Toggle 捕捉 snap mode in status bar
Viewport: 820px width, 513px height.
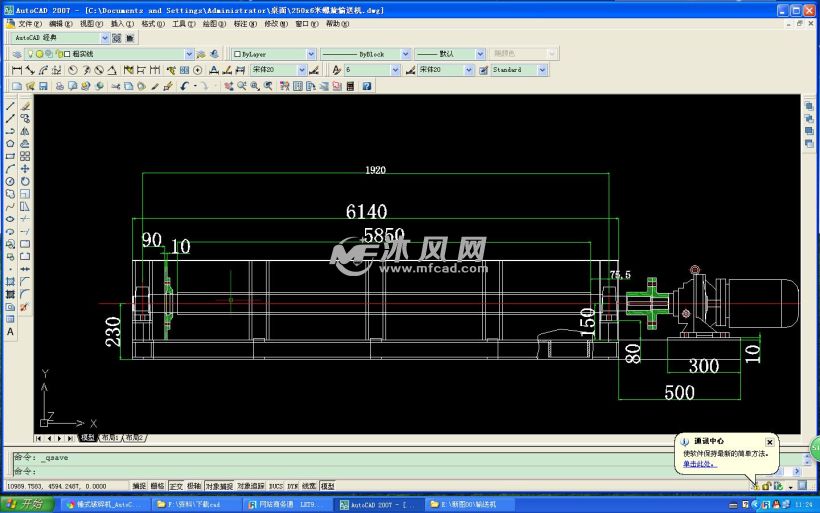pos(139,486)
